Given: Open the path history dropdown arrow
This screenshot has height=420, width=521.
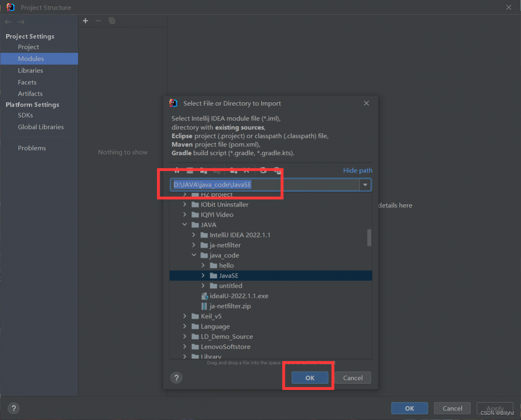Looking at the screenshot, I should [x=365, y=185].
